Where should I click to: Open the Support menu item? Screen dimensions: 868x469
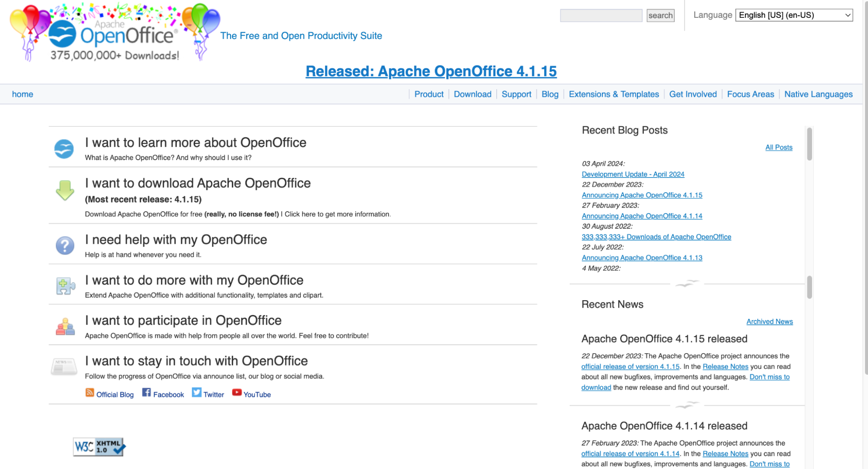[x=516, y=94]
